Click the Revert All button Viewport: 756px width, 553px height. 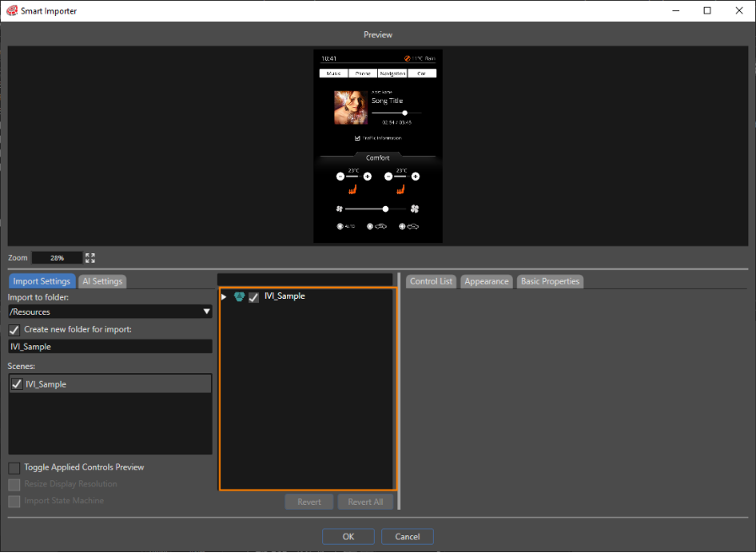coord(365,501)
